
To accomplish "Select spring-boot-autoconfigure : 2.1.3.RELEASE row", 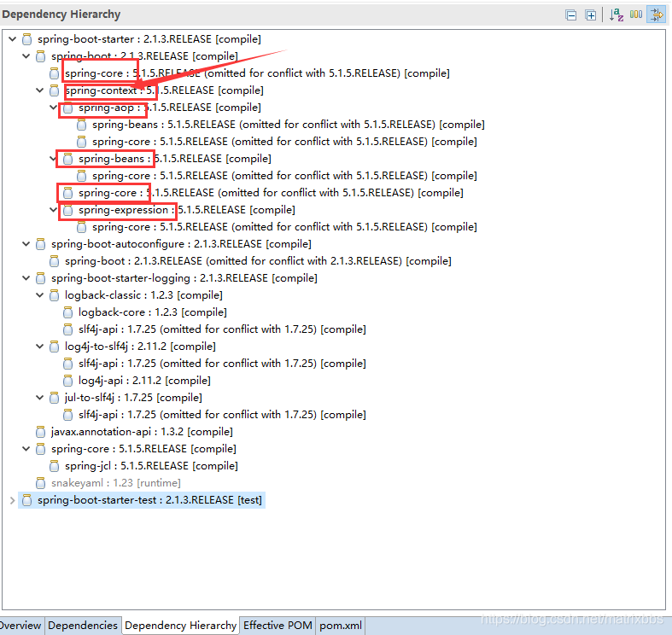I will [181, 244].
